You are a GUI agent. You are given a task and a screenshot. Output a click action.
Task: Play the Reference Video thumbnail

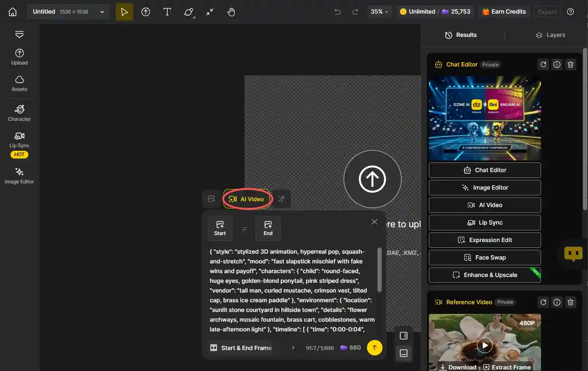pos(484,345)
